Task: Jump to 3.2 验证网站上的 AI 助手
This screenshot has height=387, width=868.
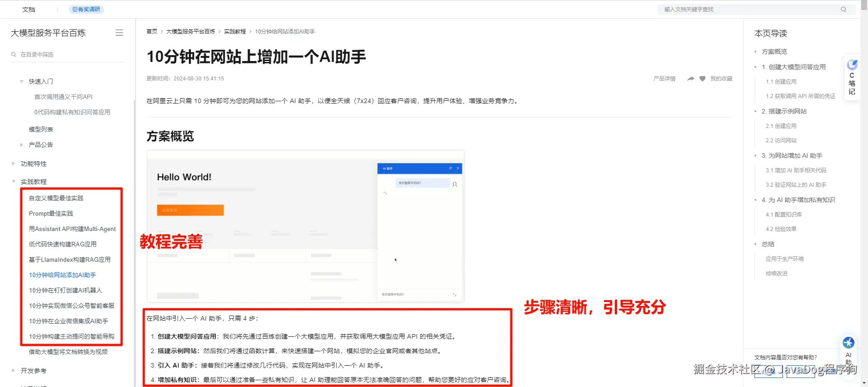Action: pos(796,185)
